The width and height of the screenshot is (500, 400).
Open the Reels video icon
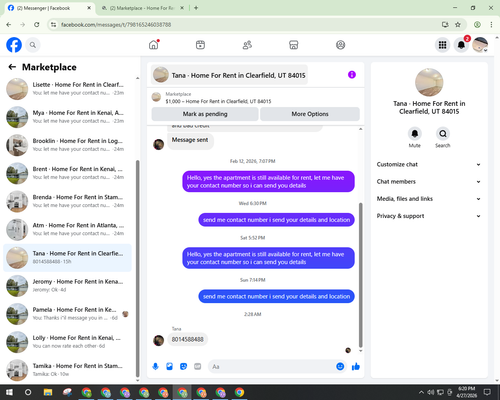click(x=200, y=45)
